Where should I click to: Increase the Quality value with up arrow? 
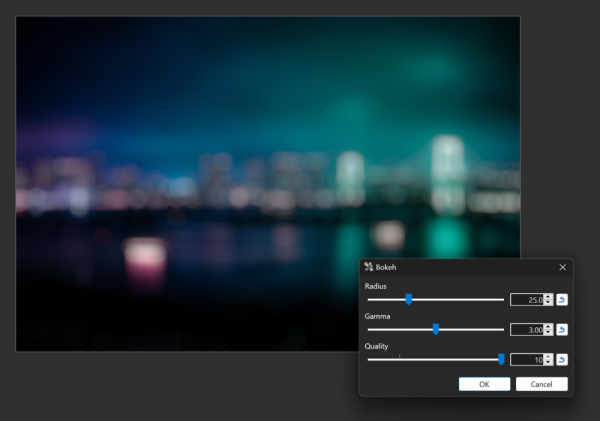[x=548, y=356]
